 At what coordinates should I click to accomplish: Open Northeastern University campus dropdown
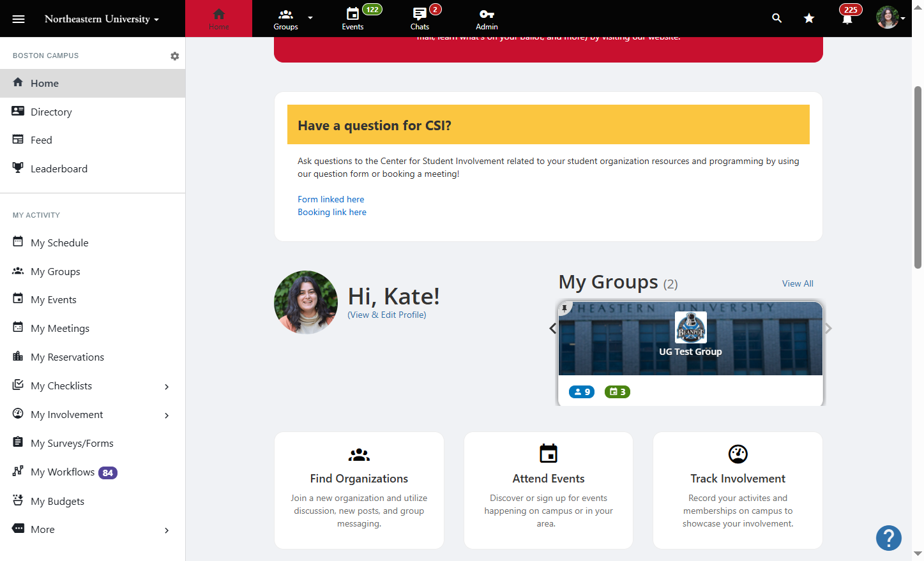(x=102, y=19)
